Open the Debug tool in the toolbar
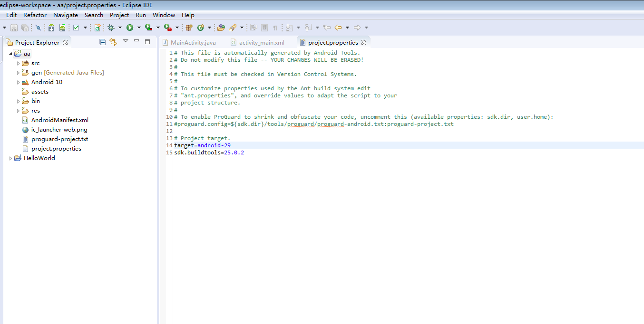Image resolution: width=644 pixels, height=324 pixels. (x=111, y=28)
